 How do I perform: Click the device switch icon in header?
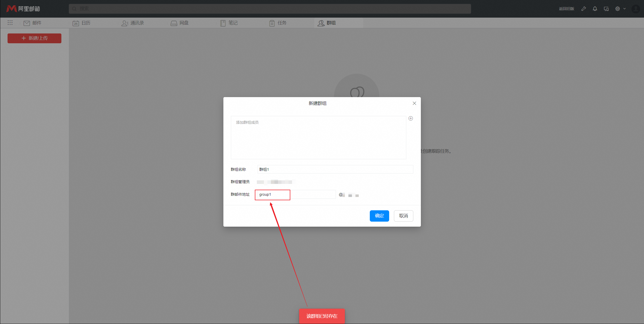tap(606, 9)
